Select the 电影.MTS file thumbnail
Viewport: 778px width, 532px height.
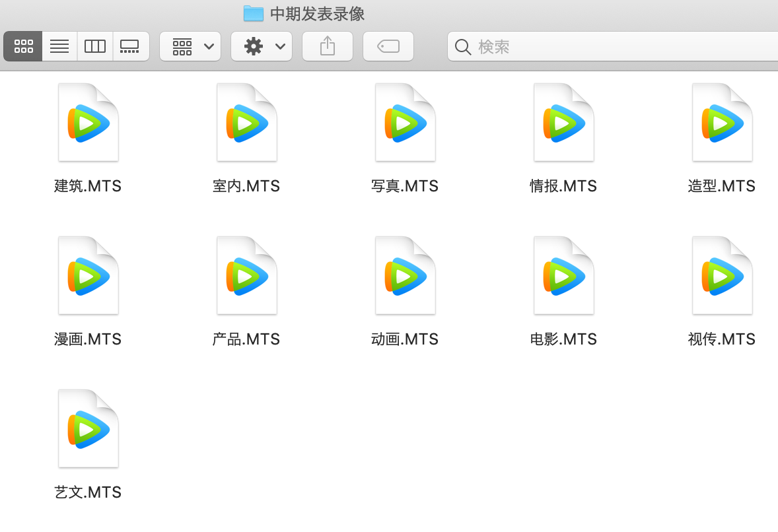[563, 276]
